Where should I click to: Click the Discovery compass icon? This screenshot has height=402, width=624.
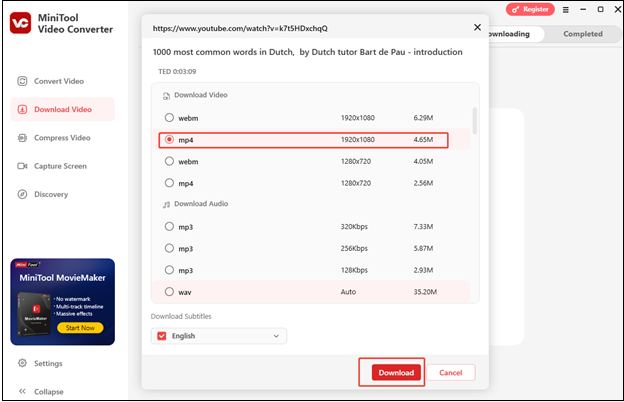(x=22, y=194)
